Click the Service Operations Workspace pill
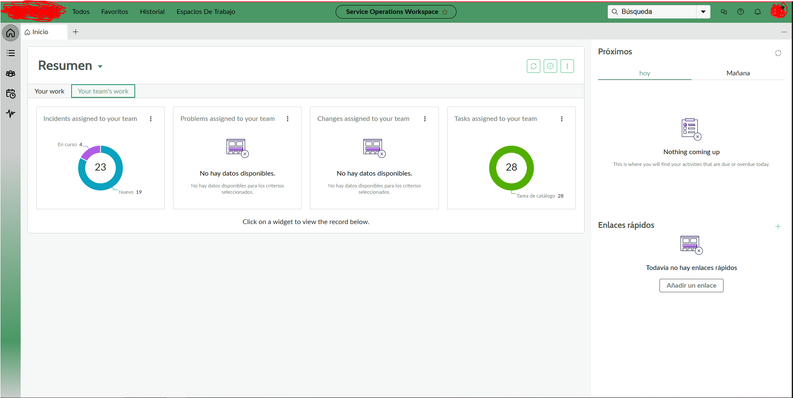The height and width of the screenshot is (398, 793). tap(396, 12)
